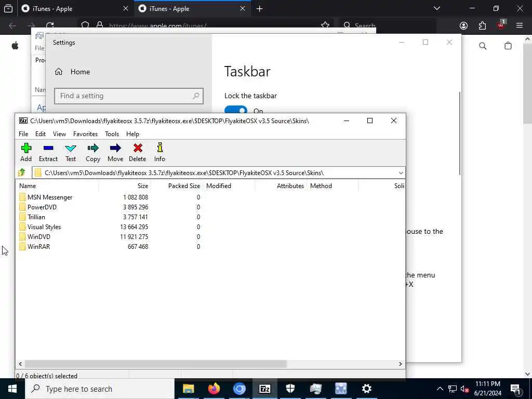Viewport: 532px width, 399px height.
Task: Click the horizontal scrollbar left arrow
Action: point(20,364)
